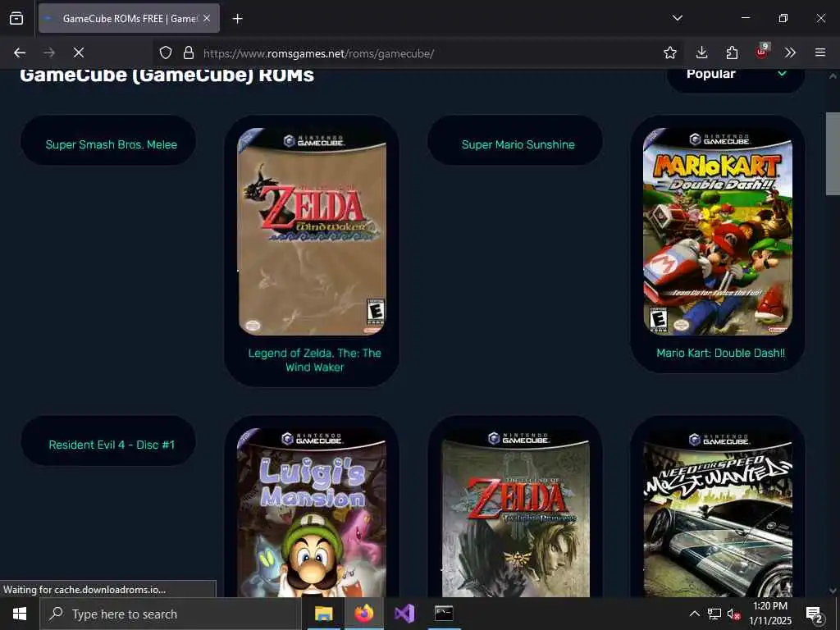This screenshot has height=630, width=840.
Task: Show hidden system tray icons
Action: 694,614
